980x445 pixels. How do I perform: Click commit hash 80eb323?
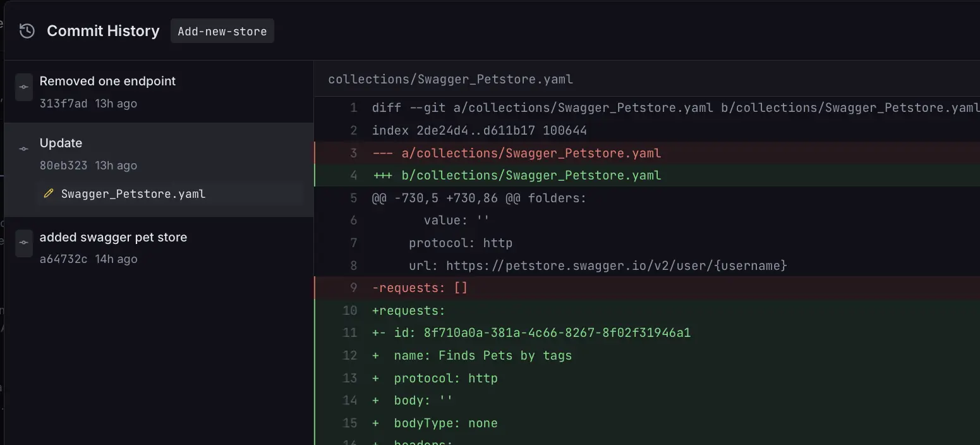click(64, 165)
